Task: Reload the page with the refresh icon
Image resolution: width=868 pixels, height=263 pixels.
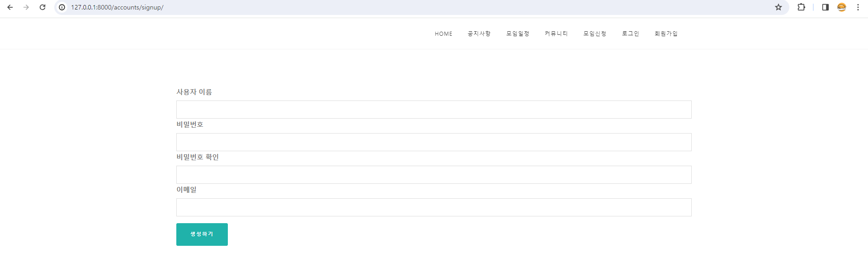Action: [x=42, y=7]
